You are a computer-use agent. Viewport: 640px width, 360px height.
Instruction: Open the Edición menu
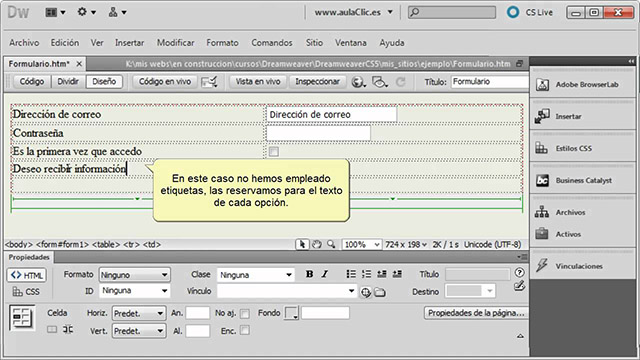coord(65,43)
